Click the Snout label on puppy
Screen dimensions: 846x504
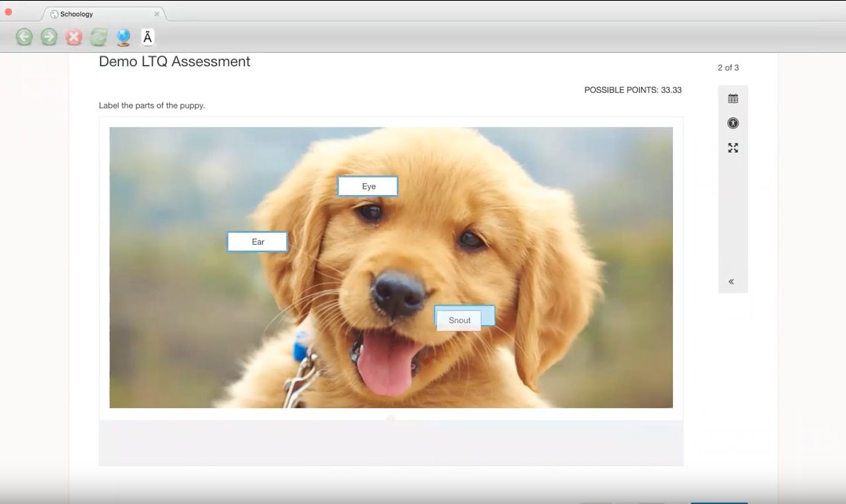[x=460, y=321]
